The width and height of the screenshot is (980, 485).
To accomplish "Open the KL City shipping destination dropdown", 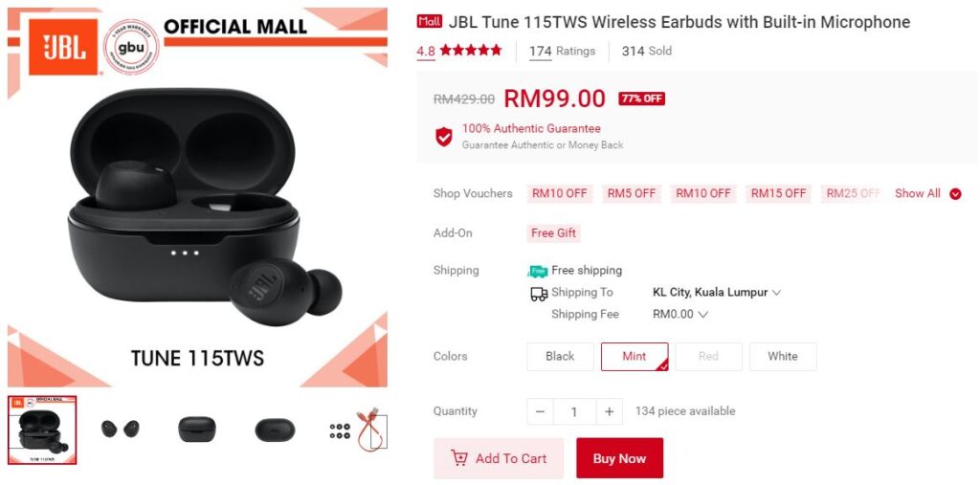I will click(716, 293).
